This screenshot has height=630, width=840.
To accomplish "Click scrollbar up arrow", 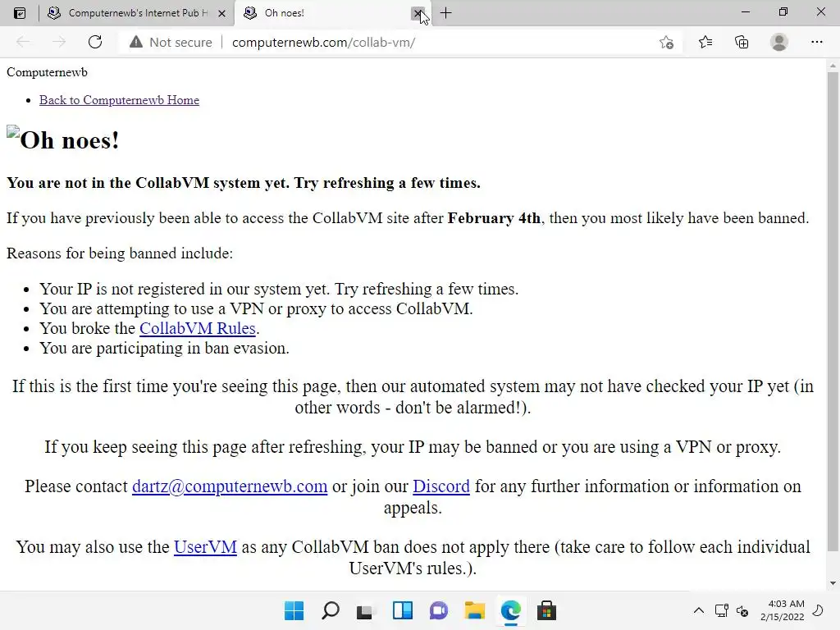I will pos(832,66).
